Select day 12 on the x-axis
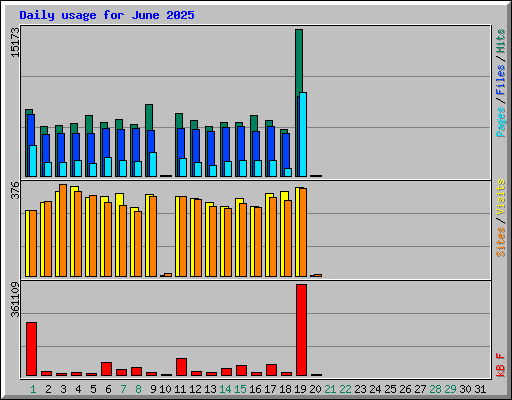The image size is (512, 400). (x=195, y=389)
